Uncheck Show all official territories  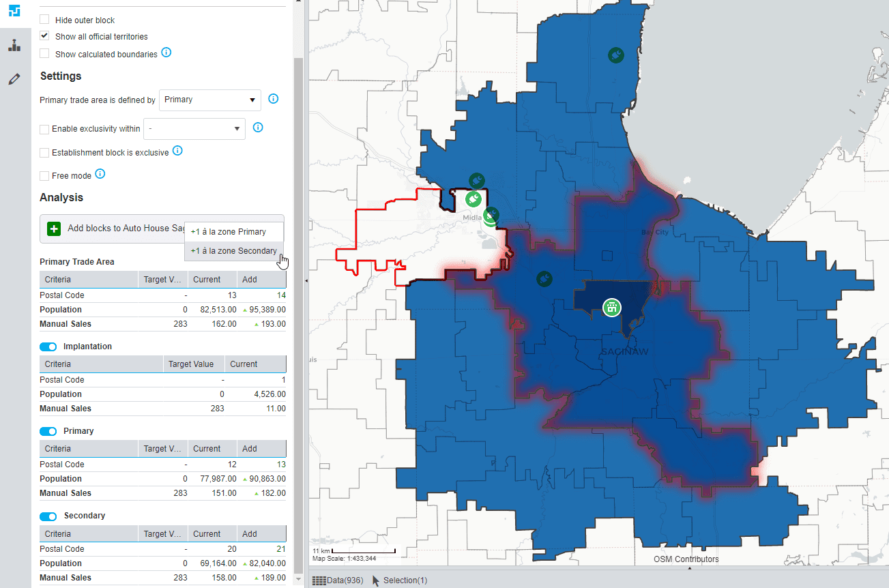click(x=44, y=36)
